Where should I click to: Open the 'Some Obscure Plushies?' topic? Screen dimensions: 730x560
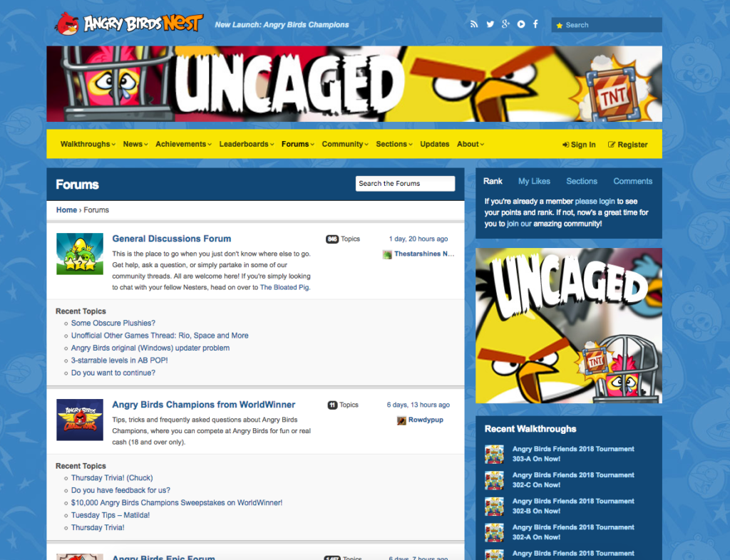coord(113,323)
